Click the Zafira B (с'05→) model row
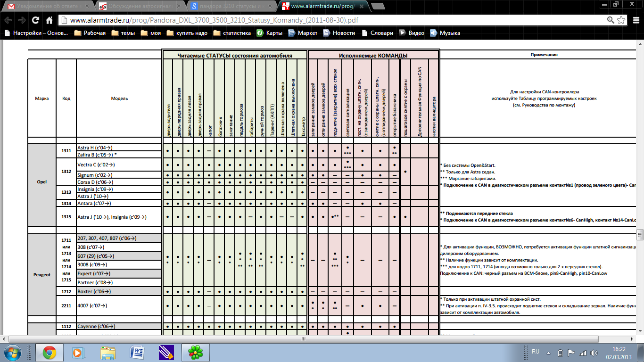644x362 pixels. click(119, 154)
